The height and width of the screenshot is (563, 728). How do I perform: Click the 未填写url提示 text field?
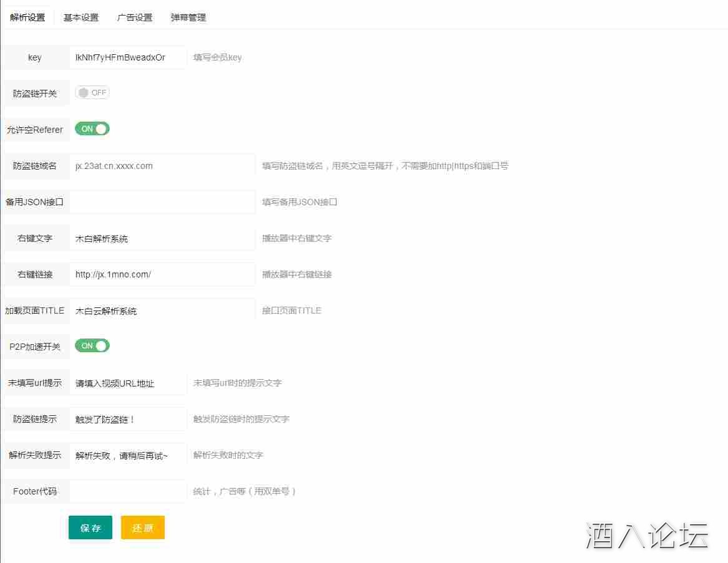(x=128, y=383)
